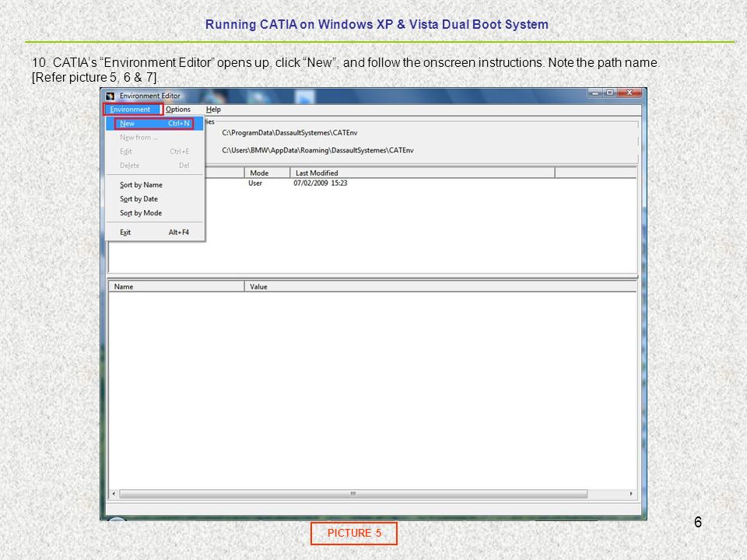Click the horizontal scrollbar thumb
747x560 pixels.
(353, 494)
